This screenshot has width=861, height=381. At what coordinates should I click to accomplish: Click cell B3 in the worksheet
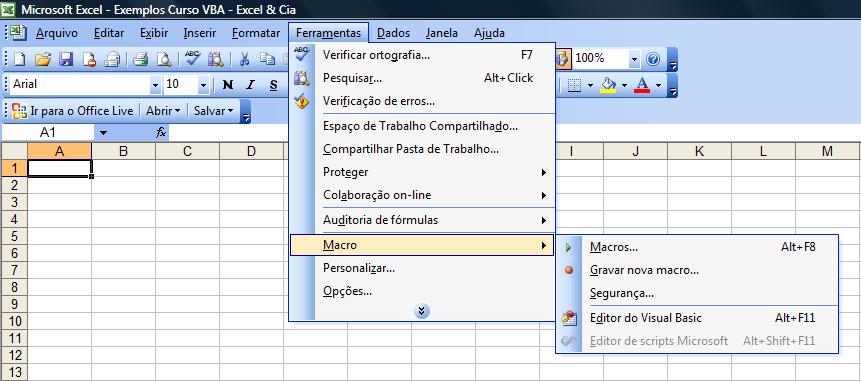(x=123, y=202)
